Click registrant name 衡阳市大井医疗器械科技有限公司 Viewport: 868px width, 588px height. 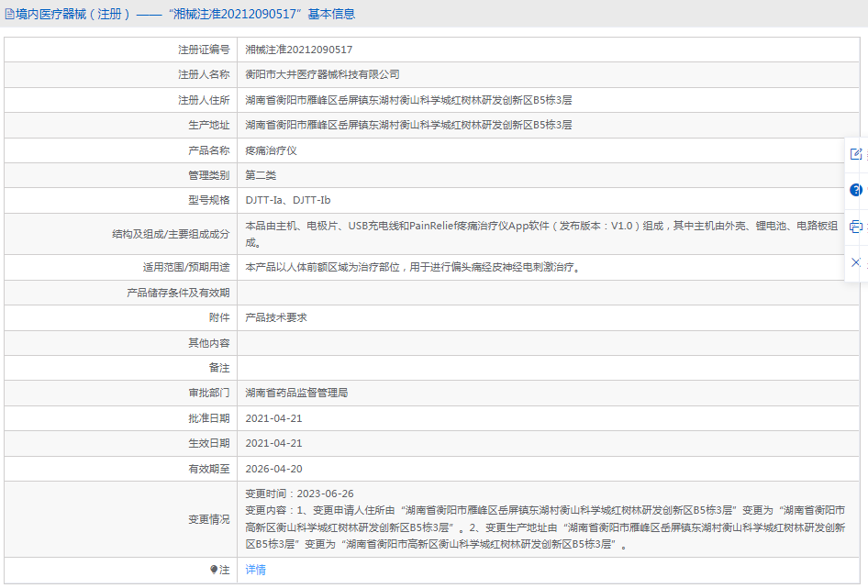(323, 74)
